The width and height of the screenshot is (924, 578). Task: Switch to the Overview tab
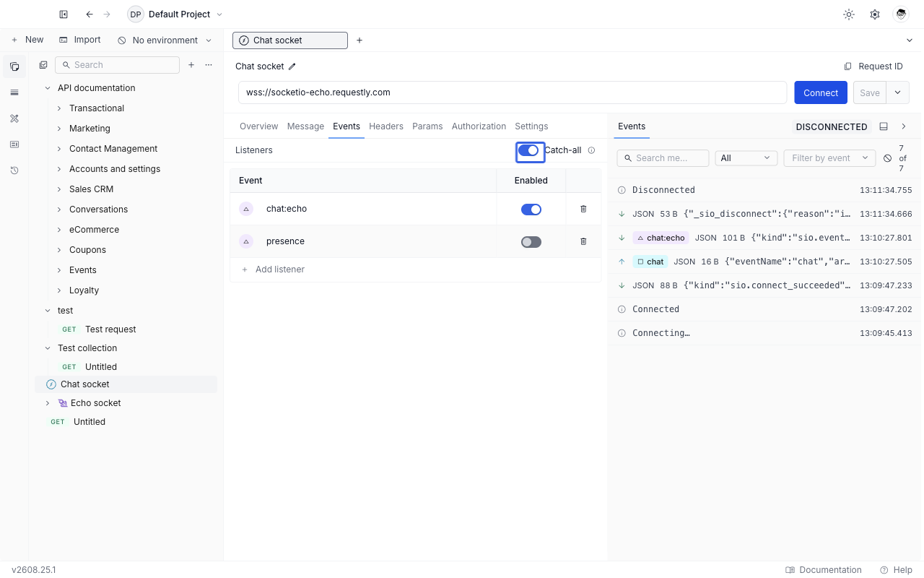click(258, 126)
